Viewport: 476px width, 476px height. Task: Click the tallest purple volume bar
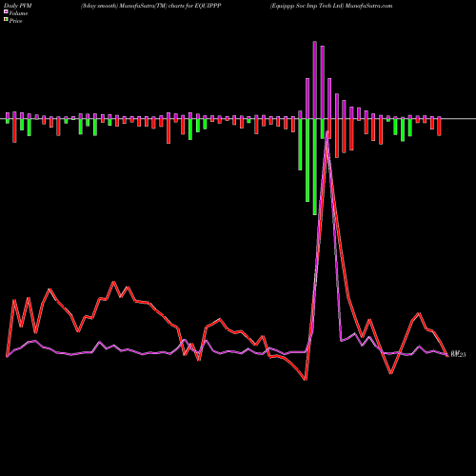point(315,80)
